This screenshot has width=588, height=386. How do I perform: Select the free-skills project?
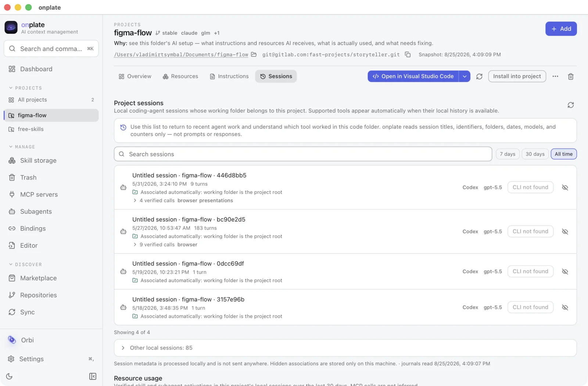pyautogui.click(x=51, y=129)
